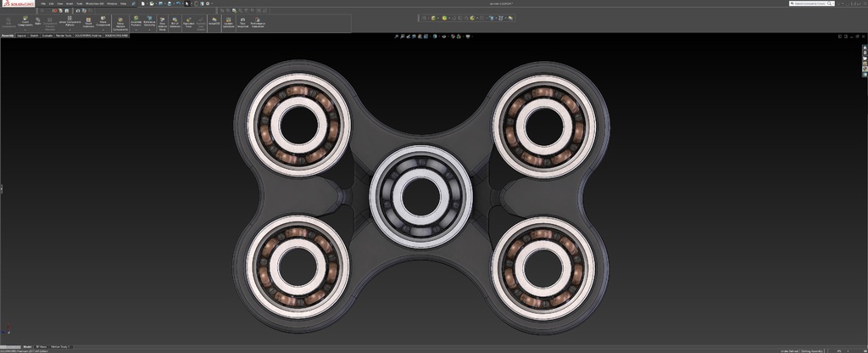Open the Motion Study 1 bottom tab
The width and height of the screenshot is (868, 353).
(60, 347)
